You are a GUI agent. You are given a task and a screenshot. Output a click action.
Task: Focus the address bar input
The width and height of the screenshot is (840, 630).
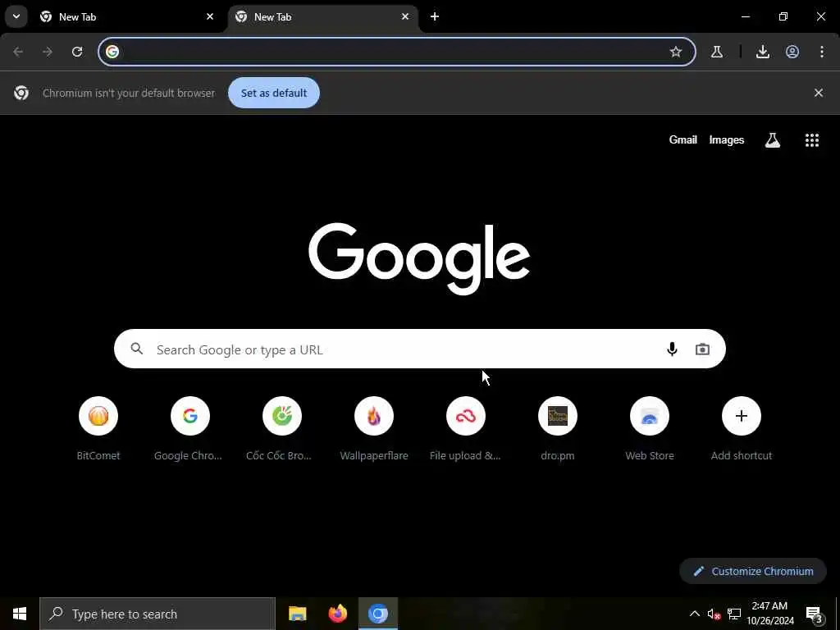395,52
